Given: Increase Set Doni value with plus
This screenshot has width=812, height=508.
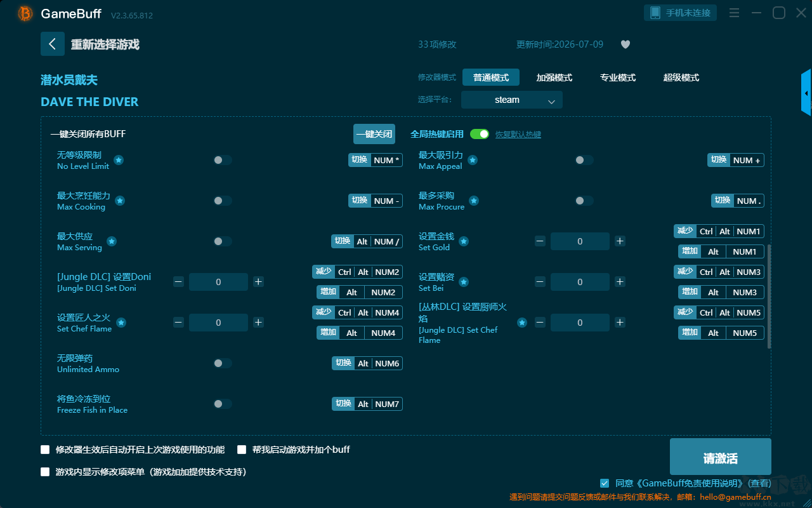Looking at the screenshot, I should (x=258, y=282).
